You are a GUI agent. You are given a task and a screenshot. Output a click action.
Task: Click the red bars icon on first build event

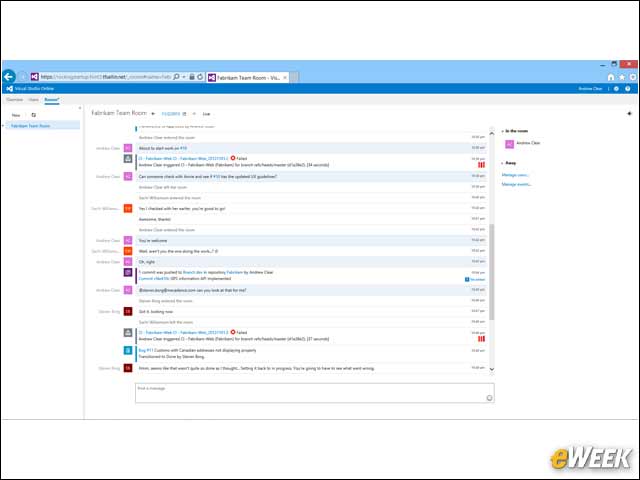tap(481, 165)
